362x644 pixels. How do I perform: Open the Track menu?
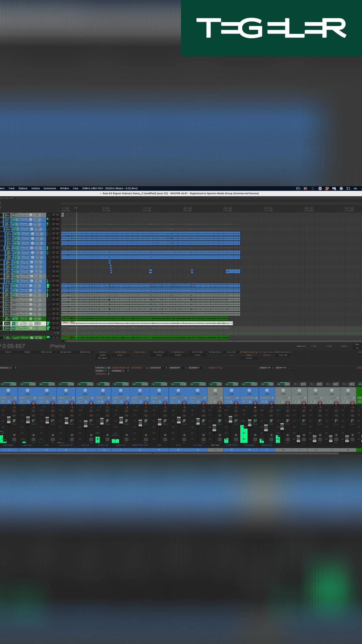click(x=11, y=189)
